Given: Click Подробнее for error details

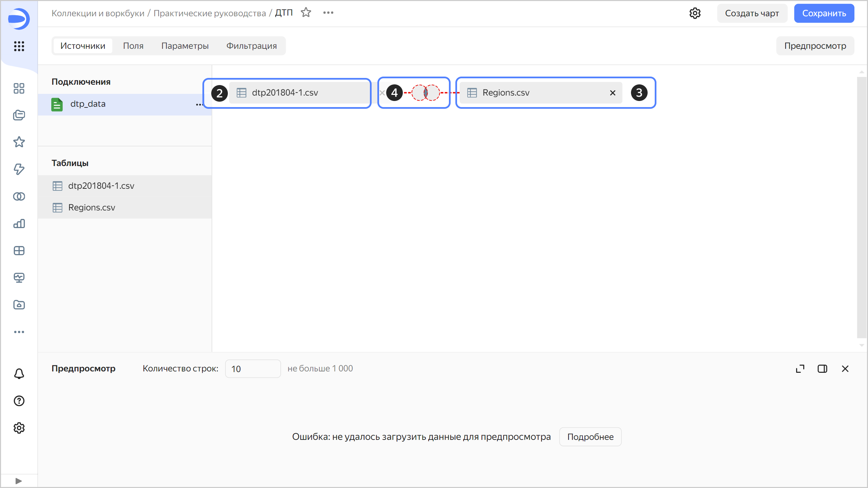Looking at the screenshot, I should pos(590,437).
